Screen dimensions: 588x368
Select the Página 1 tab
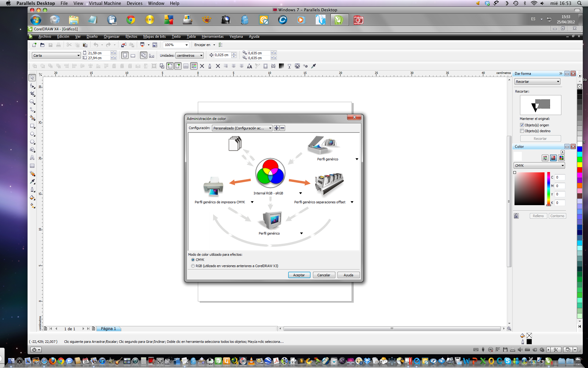click(x=109, y=329)
